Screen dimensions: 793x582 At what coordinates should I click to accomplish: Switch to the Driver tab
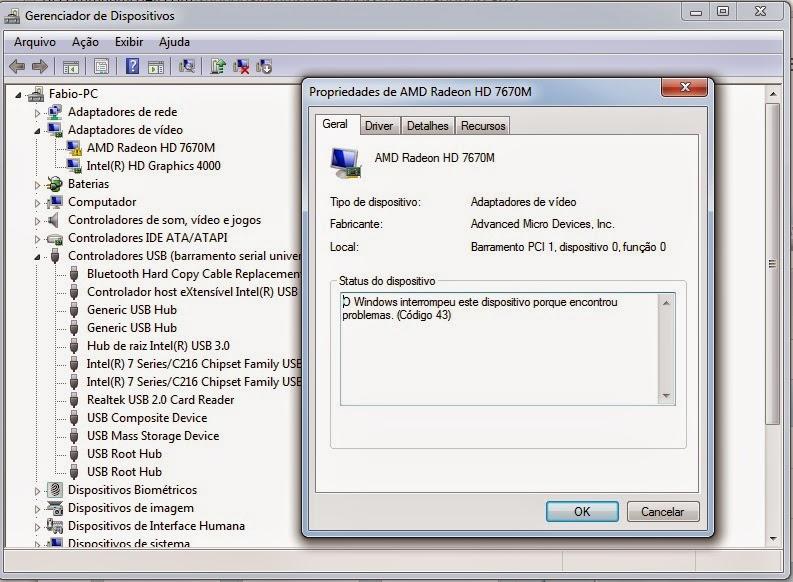(x=379, y=126)
